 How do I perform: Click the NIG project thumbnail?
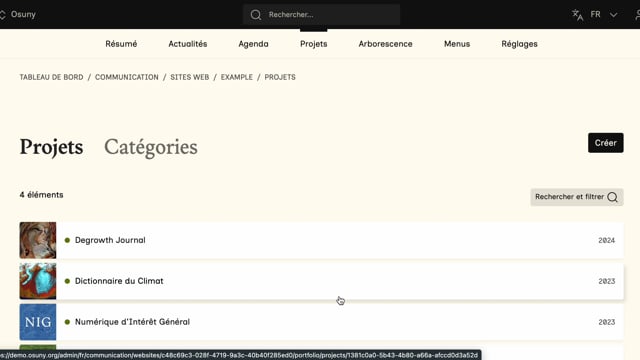(38, 322)
